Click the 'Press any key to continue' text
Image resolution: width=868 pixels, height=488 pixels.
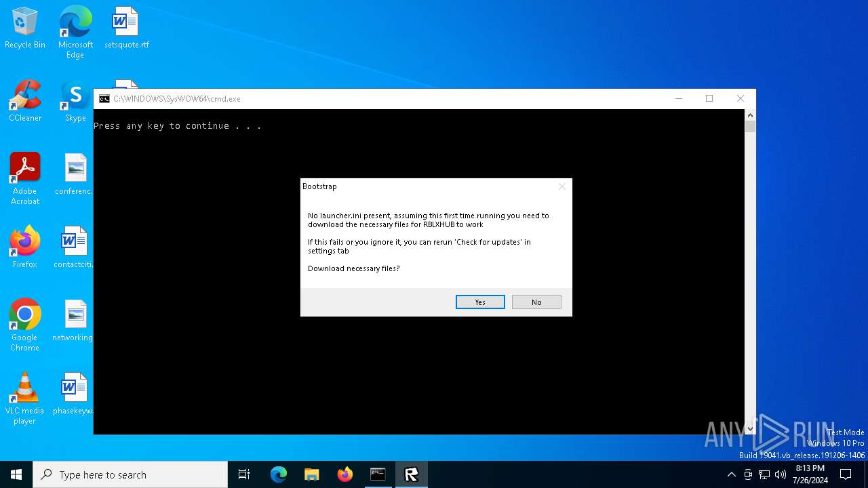point(177,126)
